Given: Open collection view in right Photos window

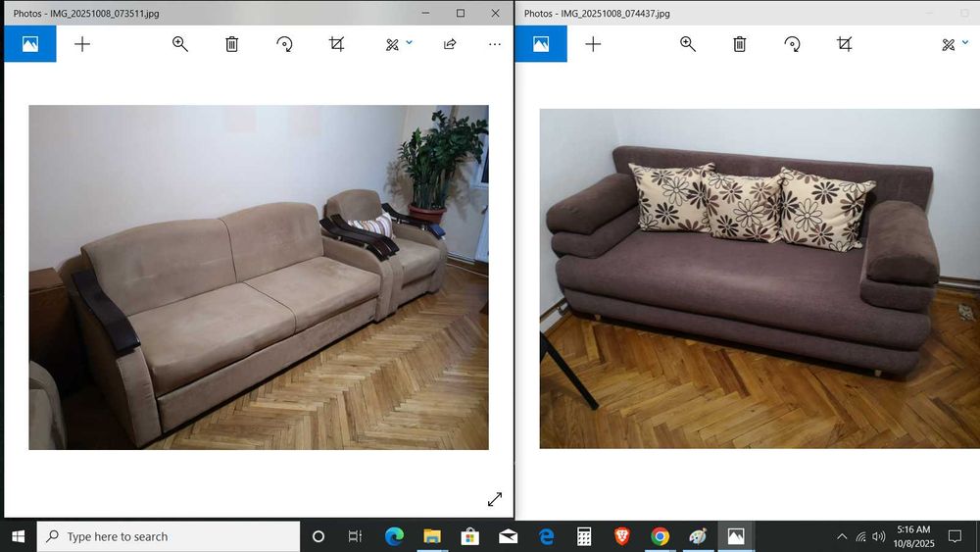Looking at the screenshot, I should coord(541,44).
